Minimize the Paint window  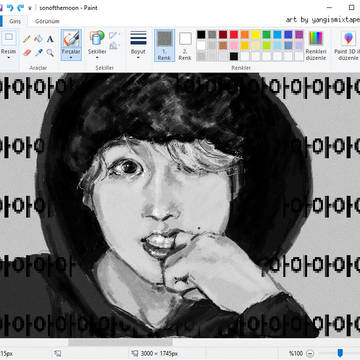tap(329, 7)
